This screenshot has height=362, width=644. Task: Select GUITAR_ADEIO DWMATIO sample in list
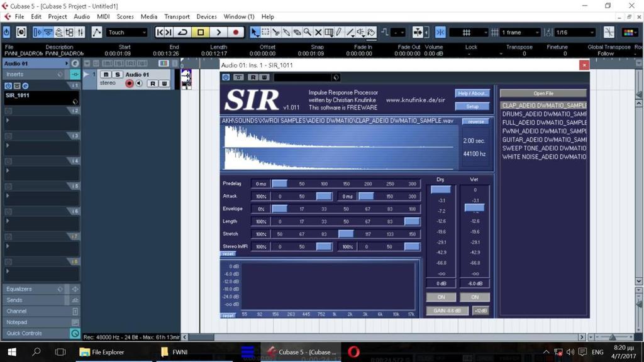point(544,140)
